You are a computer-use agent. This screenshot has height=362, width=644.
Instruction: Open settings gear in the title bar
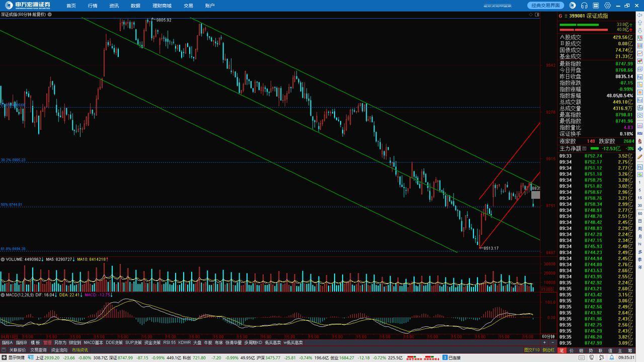[x=607, y=6]
